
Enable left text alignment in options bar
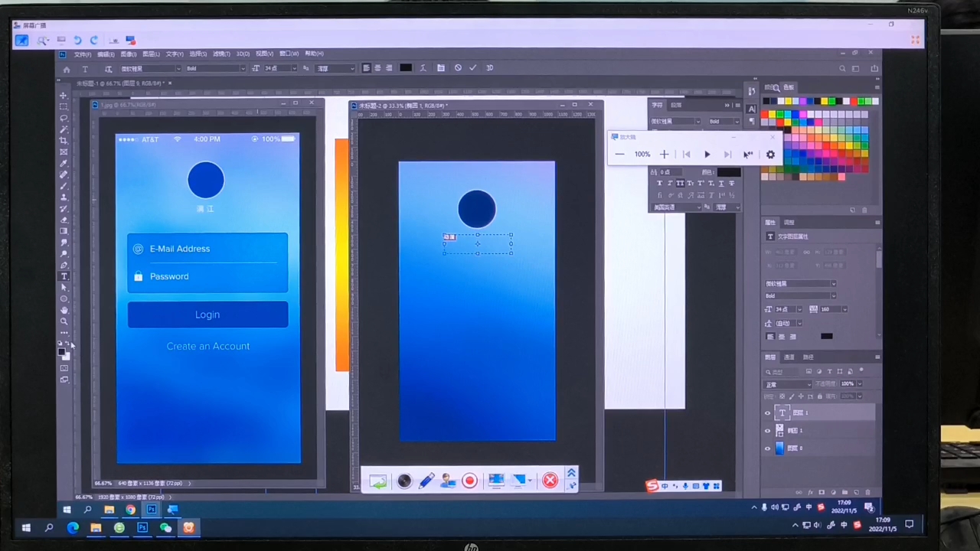366,67
